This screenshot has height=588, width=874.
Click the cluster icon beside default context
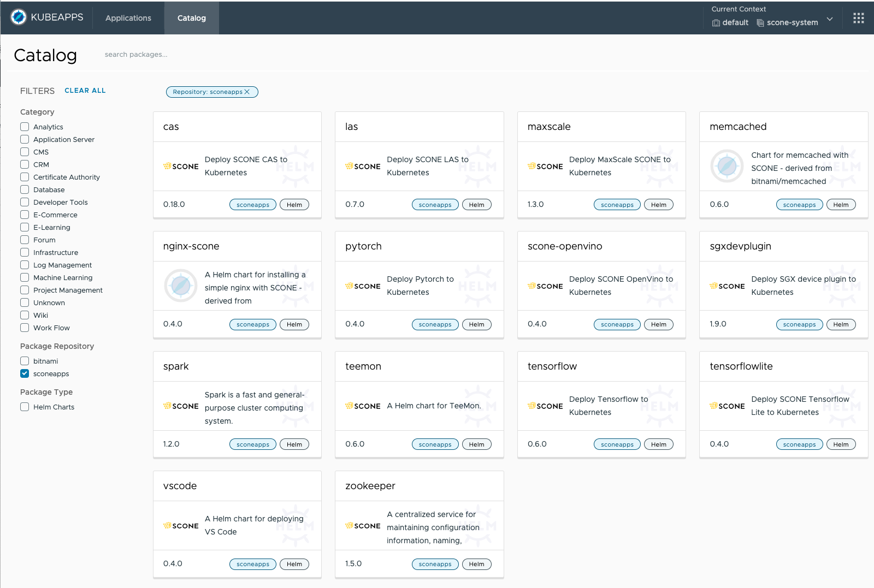pyautogui.click(x=716, y=23)
